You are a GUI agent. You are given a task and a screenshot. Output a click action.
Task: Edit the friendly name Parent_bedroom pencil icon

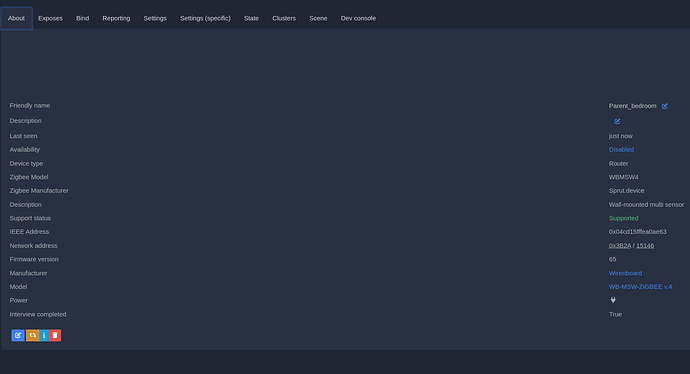(x=664, y=106)
